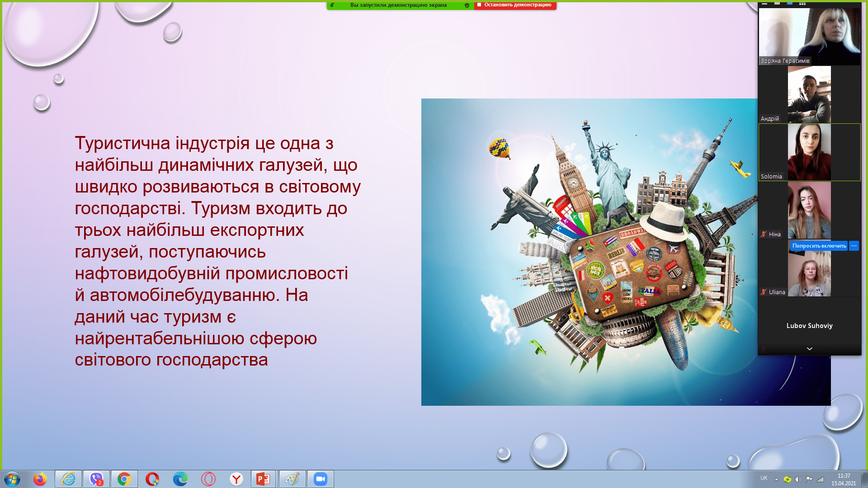Viewport: 868px width, 488px height.
Task: Switch Zoom video panel to single-speaker view icon
Action: 777,3
